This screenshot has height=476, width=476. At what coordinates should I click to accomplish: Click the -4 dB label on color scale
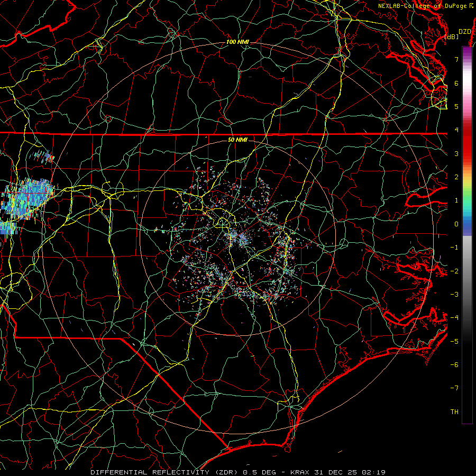[454, 318]
